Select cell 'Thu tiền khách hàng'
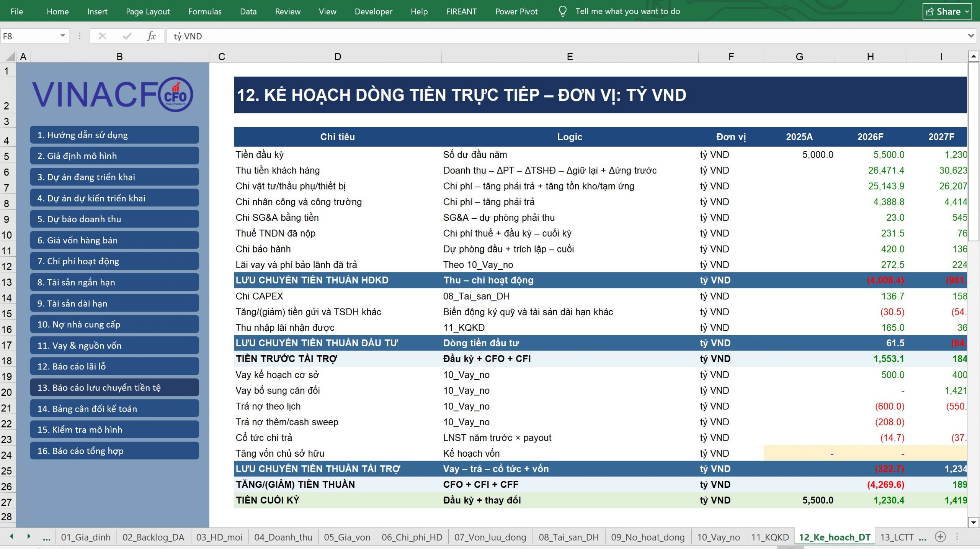This screenshot has width=980, height=549. point(337,170)
